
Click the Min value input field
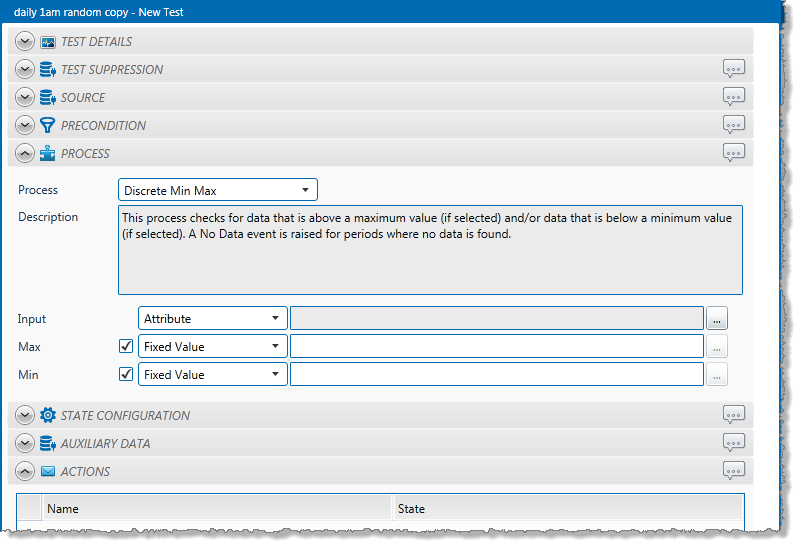[496, 375]
